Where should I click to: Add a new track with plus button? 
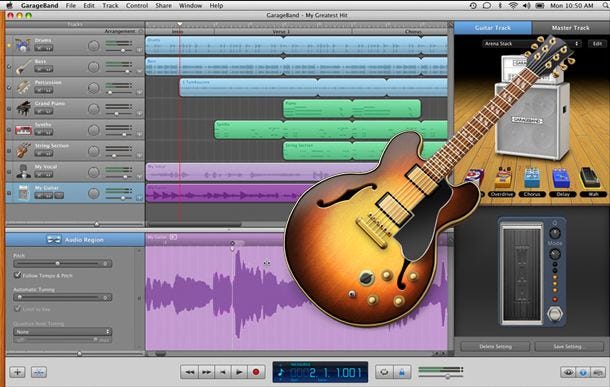[x=17, y=372]
